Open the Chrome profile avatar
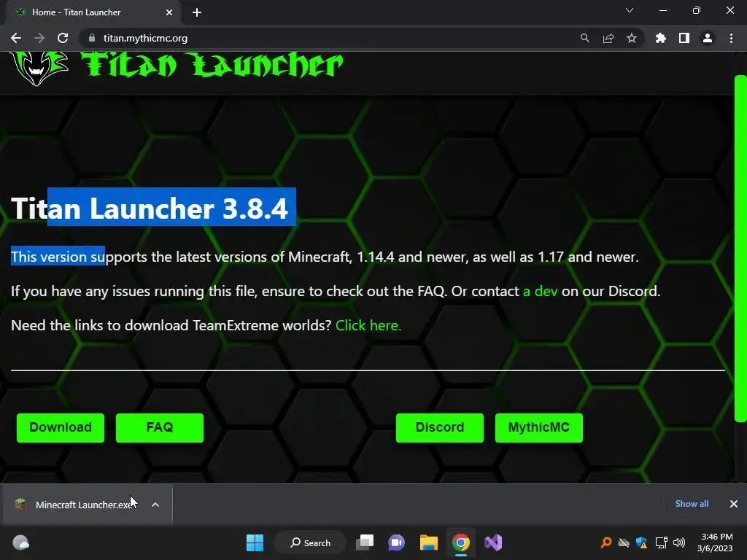The image size is (747, 560). tap(708, 38)
